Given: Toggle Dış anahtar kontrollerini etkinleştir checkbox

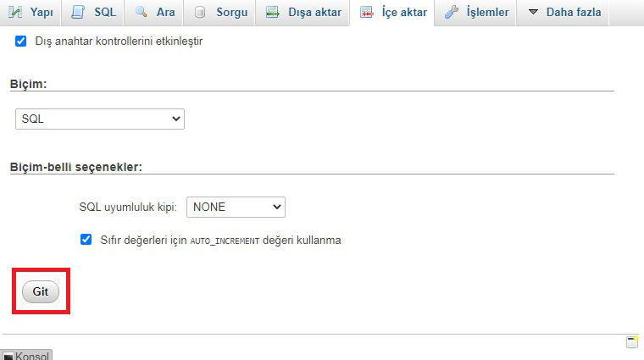Looking at the screenshot, I should point(20,41).
